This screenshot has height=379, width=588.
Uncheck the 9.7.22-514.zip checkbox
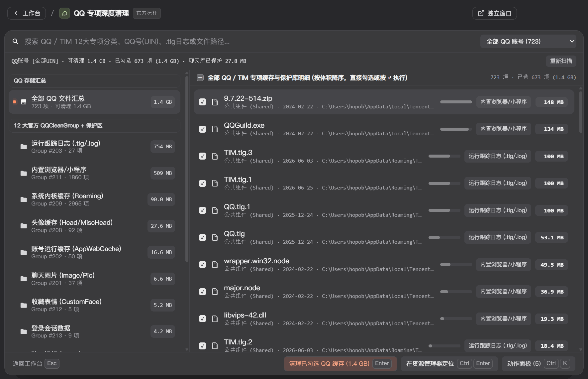pyautogui.click(x=202, y=102)
